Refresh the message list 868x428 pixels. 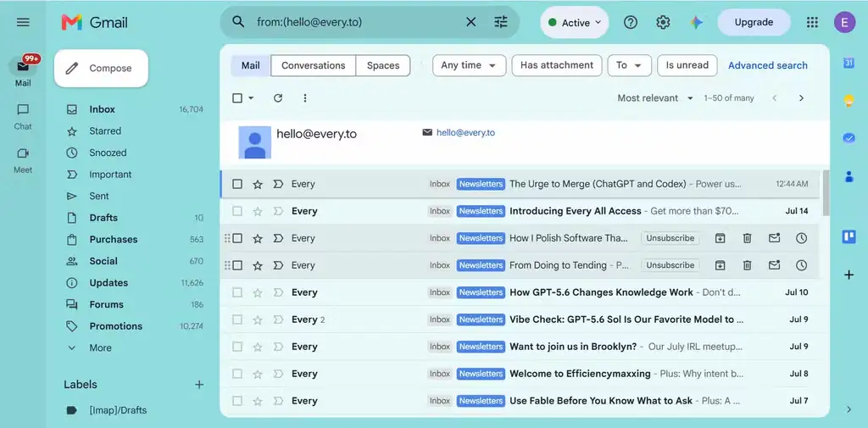coord(278,98)
